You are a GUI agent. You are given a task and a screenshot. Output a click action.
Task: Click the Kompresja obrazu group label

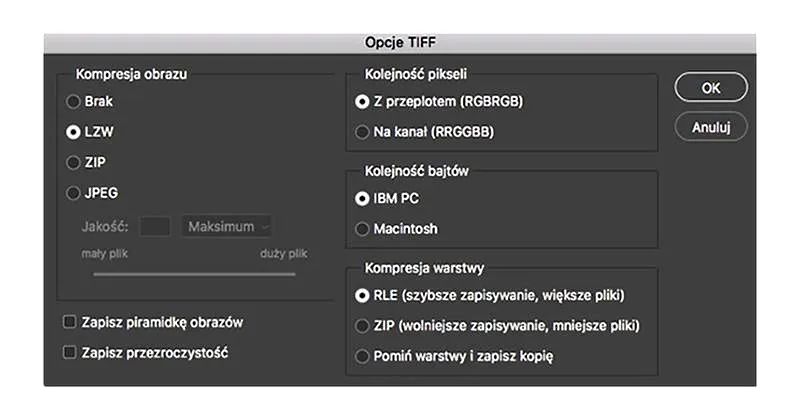coord(131,75)
